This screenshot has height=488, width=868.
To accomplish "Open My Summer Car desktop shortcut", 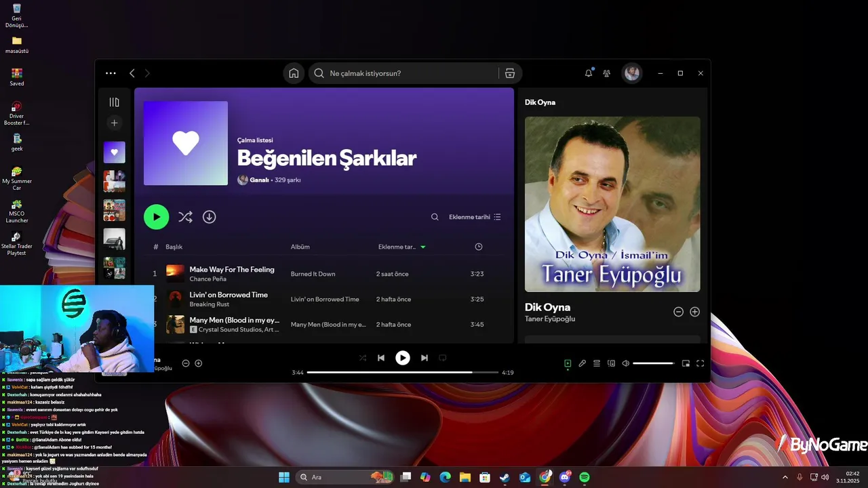I will (17, 179).
